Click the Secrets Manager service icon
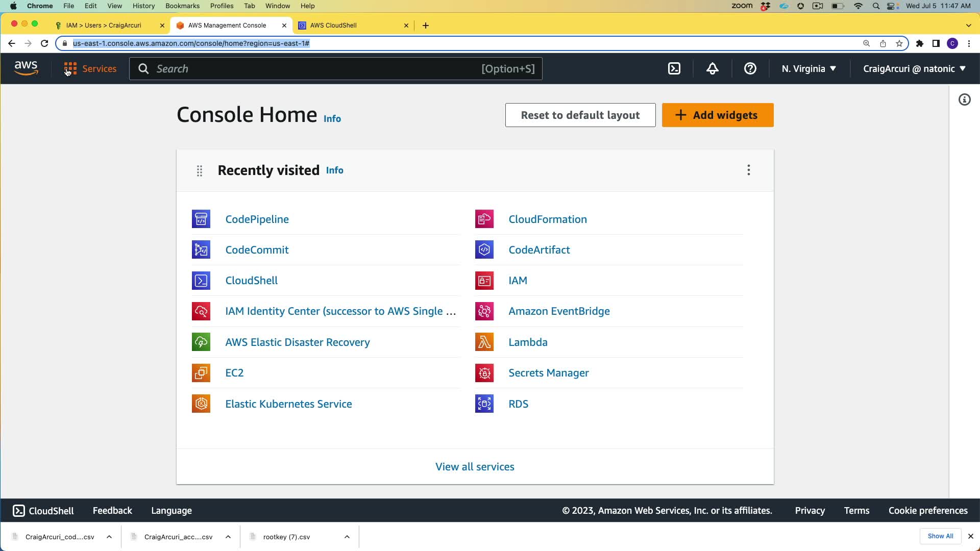980x551 pixels. pyautogui.click(x=484, y=373)
